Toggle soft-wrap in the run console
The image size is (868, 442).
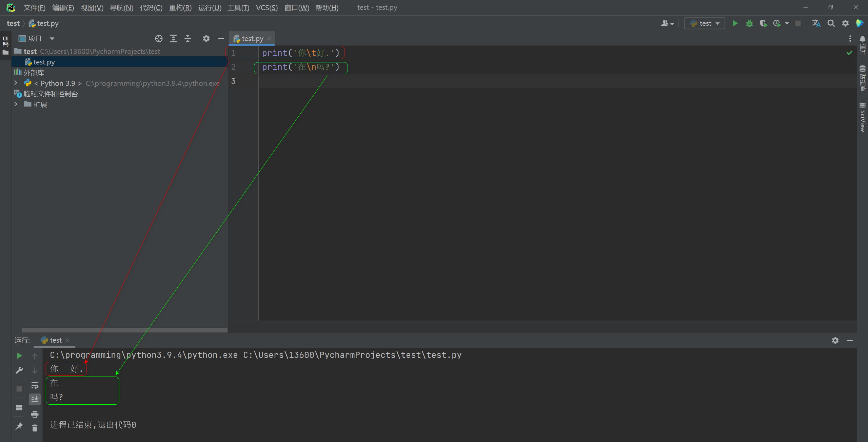[x=35, y=385]
